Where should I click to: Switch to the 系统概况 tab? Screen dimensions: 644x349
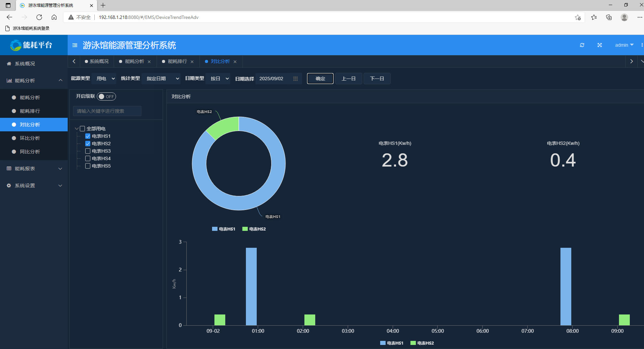coord(97,61)
